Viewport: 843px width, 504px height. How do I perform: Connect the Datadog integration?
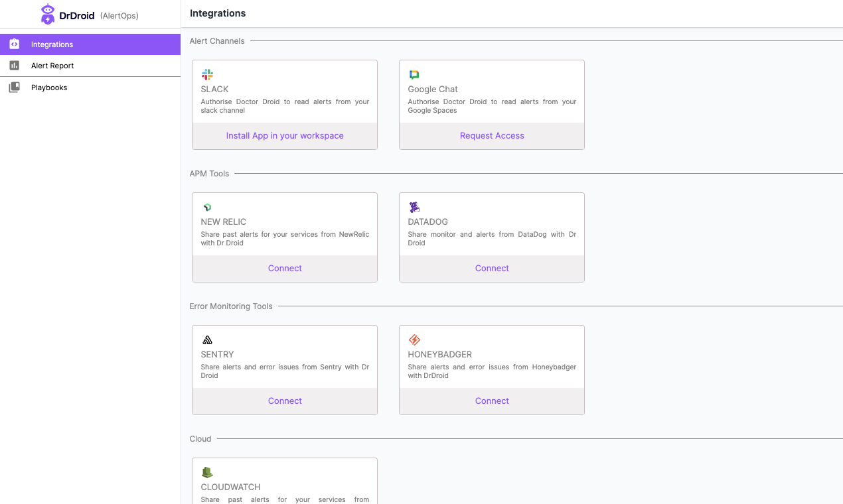[492, 269]
